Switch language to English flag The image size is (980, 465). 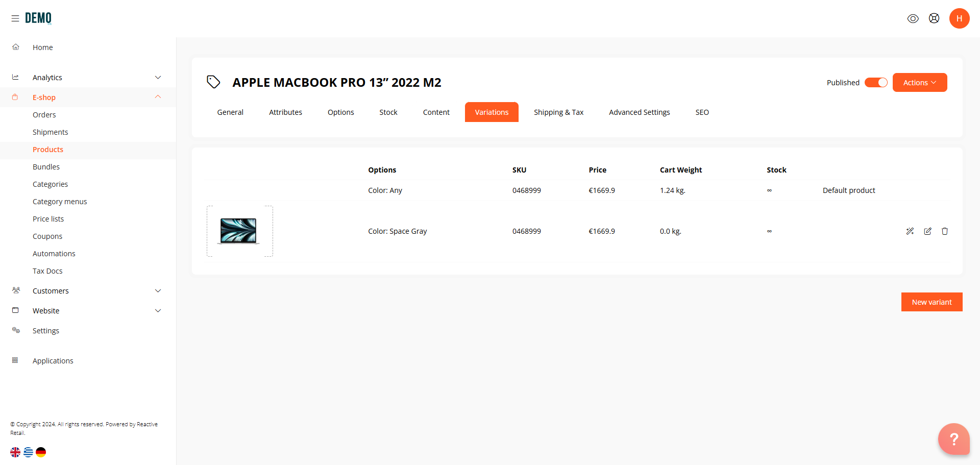tap(15, 452)
